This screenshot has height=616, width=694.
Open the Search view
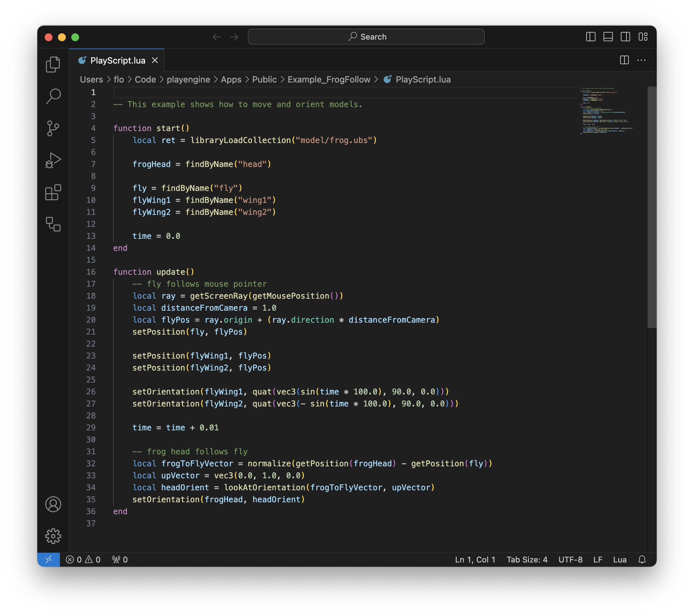[x=53, y=96]
